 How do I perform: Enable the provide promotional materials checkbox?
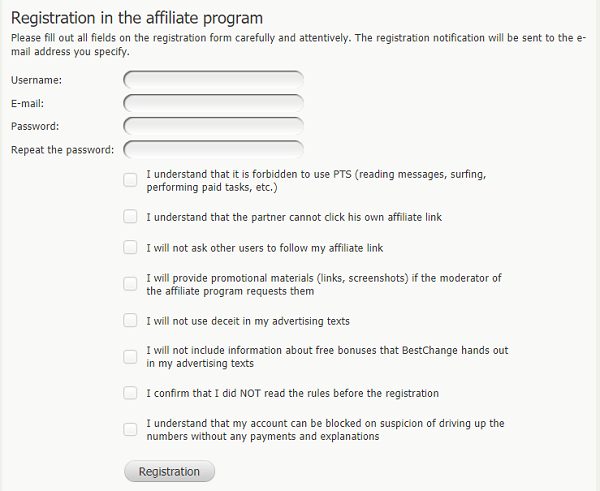pos(130,284)
